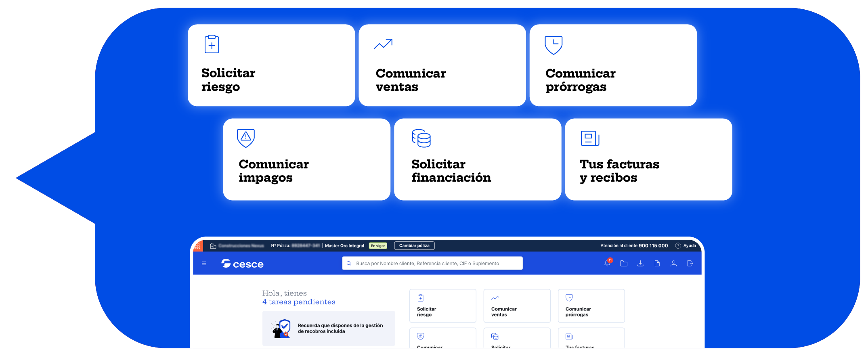868x356 pixels.
Task: Click the download icon in the header
Action: tap(640, 264)
